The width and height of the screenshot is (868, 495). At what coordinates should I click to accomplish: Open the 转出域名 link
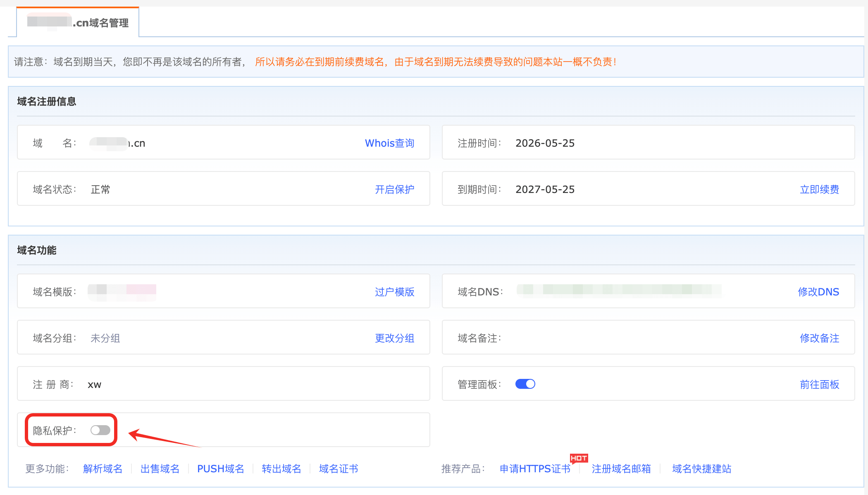[281, 469]
